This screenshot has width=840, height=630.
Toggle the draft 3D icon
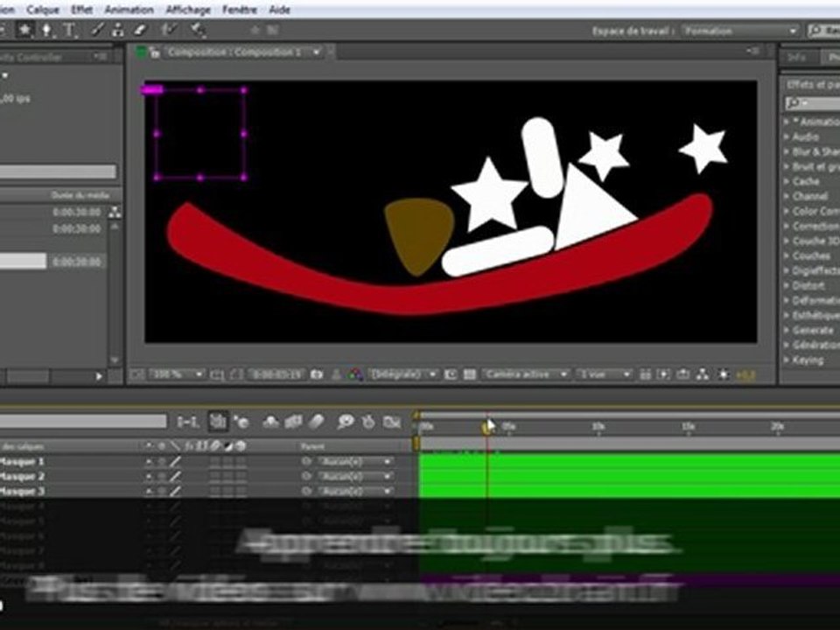point(241,422)
